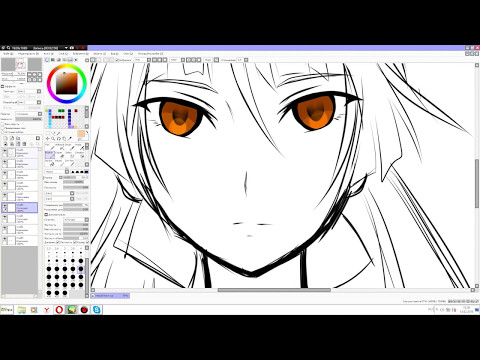Delete the current layer with trash icon
480x360 pixels.
click(24, 144)
